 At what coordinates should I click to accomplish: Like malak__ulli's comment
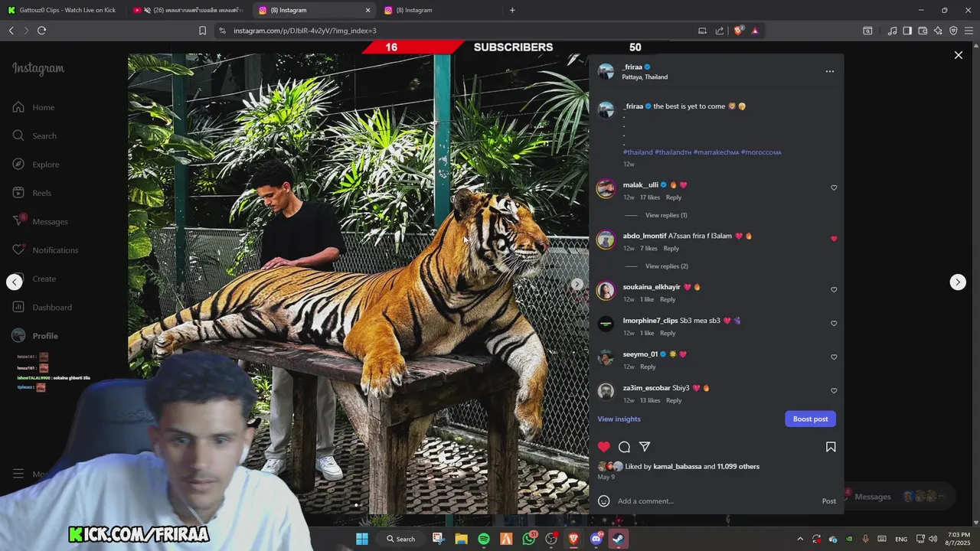tap(834, 187)
